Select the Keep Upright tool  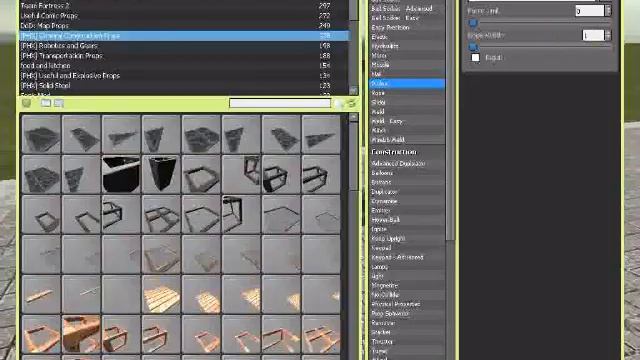coord(407,239)
